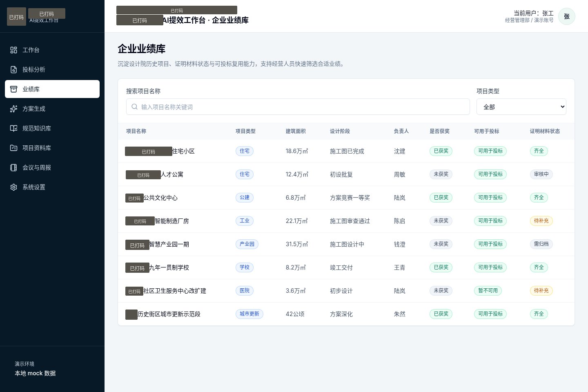This screenshot has width=588, height=392.
Task: Click the 需归档 status badge
Action: (x=541, y=244)
